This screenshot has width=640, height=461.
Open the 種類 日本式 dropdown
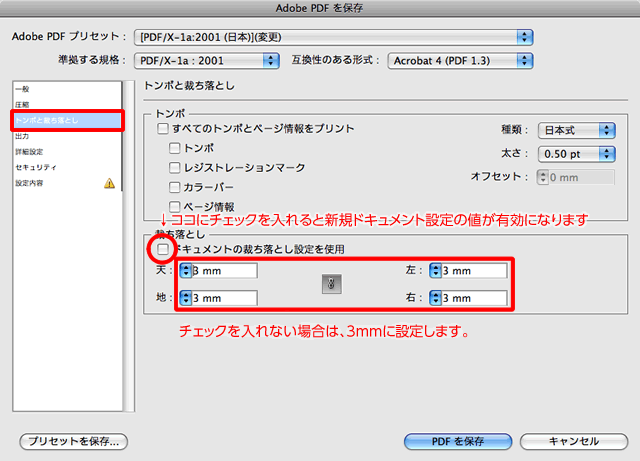tap(576, 130)
